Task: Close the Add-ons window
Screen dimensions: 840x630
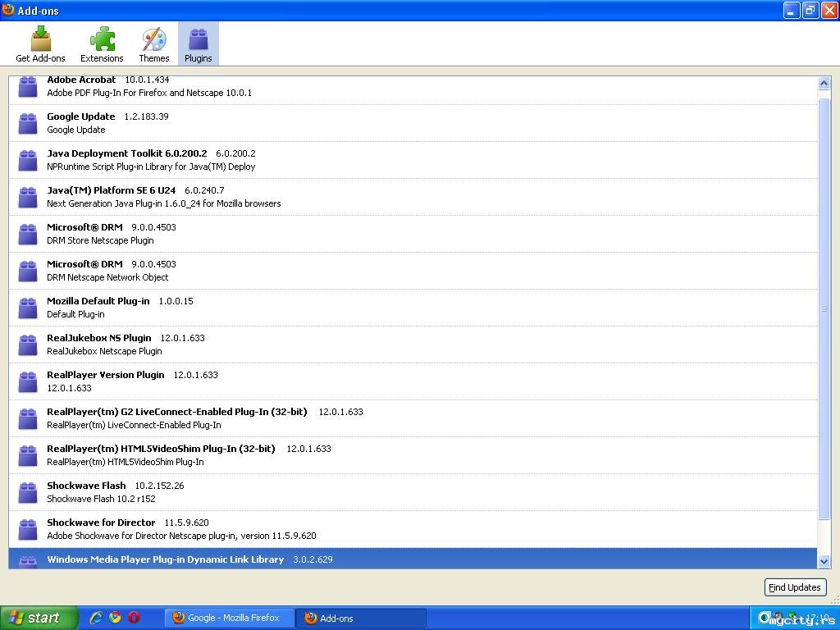Action: point(829,10)
